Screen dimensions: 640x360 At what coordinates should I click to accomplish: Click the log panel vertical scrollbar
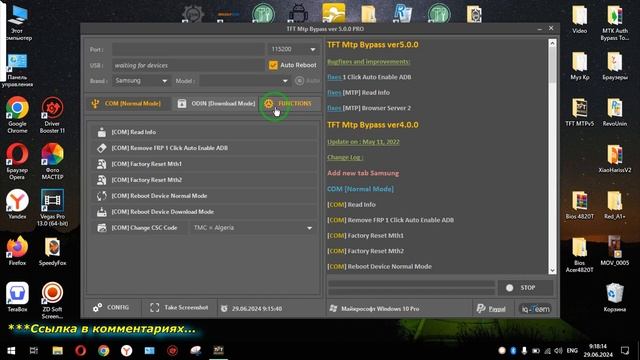click(x=552, y=157)
